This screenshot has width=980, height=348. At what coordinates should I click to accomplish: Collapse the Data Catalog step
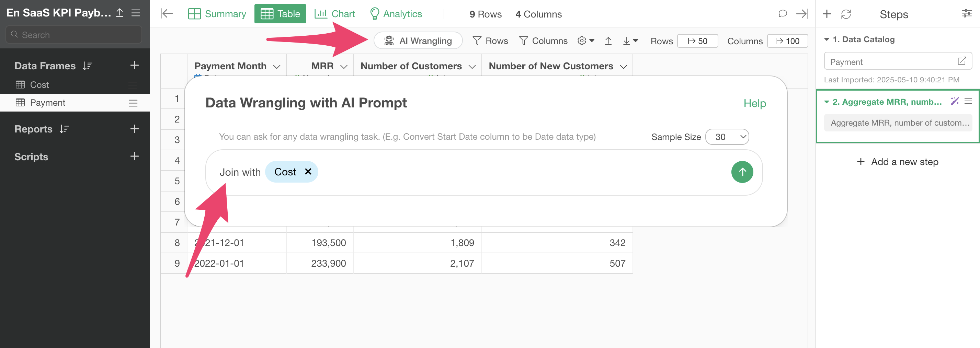coord(826,39)
